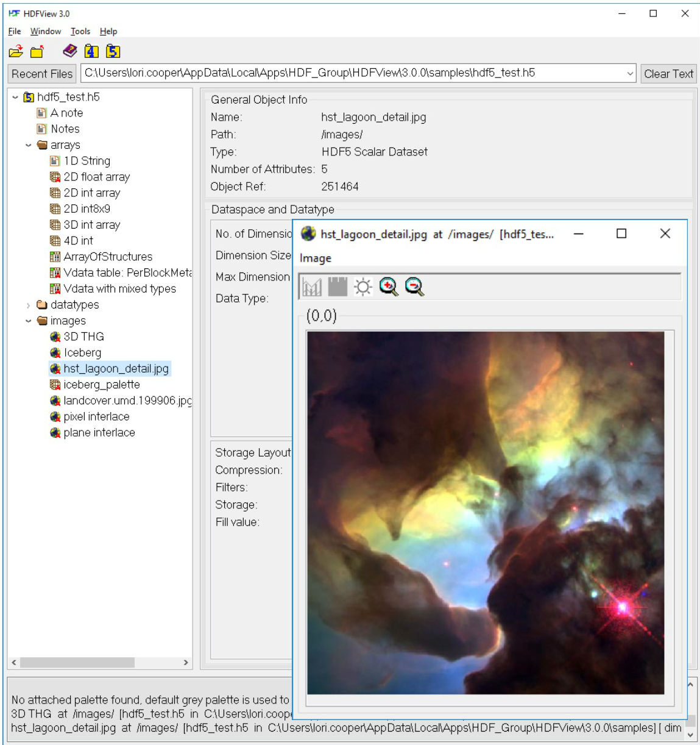Click the histogram chart icon
The width and height of the screenshot is (700, 745).
point(312,287)
